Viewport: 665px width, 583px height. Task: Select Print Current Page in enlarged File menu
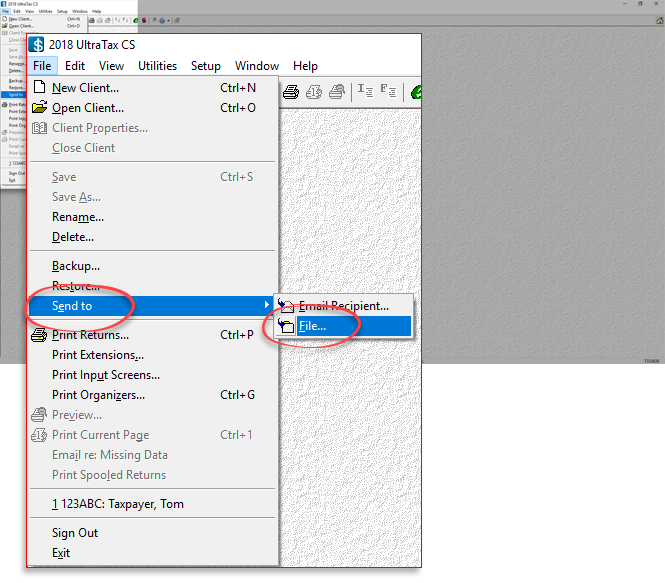pyautogui.click(x=153, y=435)
